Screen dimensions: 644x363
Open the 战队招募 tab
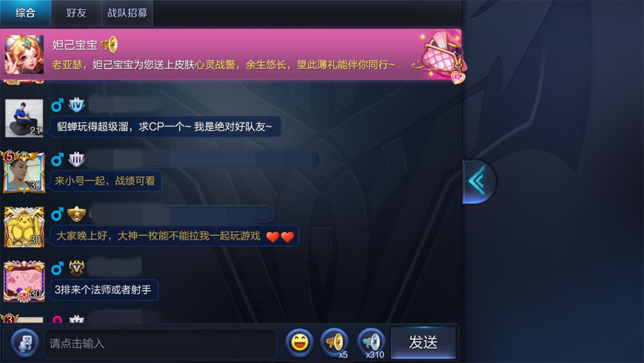point(128,13)
